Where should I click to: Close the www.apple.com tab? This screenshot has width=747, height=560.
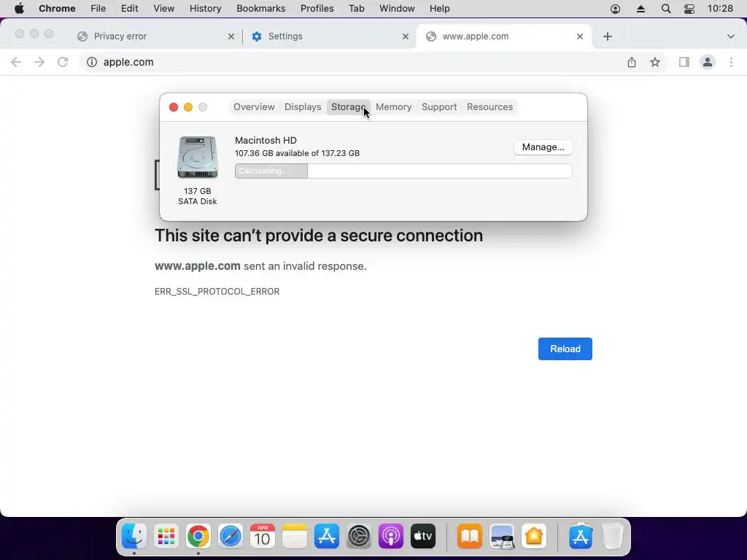580,36
